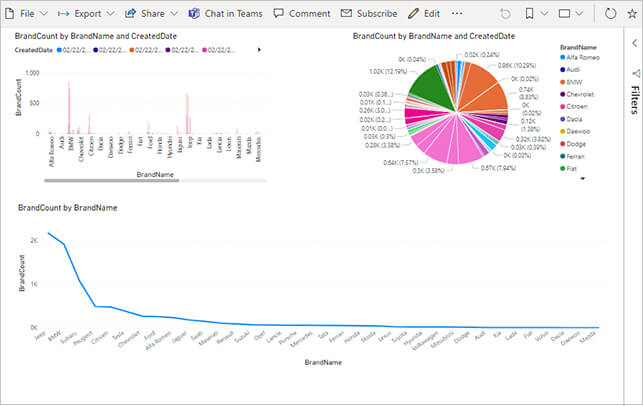The width and height of the screenshot is (643, 406).
Task: Click the Share icon
Action: click(130, 14)
